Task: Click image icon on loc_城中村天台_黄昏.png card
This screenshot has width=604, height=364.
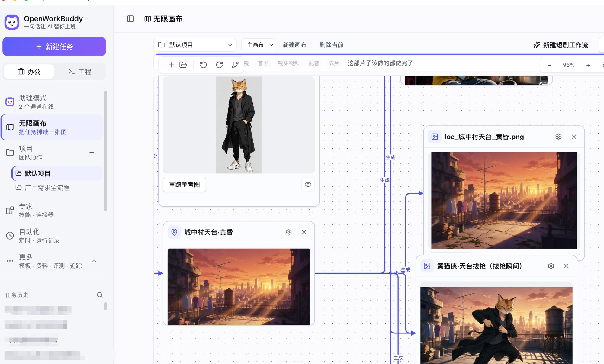Action: [435, 137]
